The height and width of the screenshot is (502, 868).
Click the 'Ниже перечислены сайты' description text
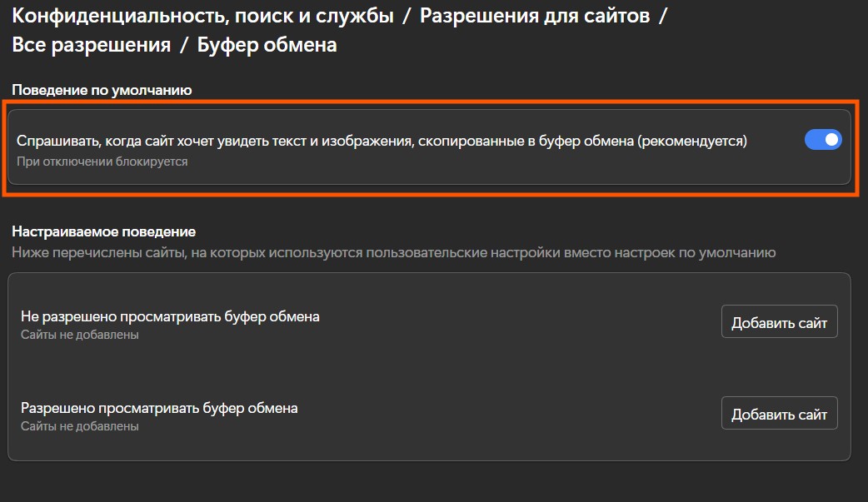pyautogui.click(x=393, y=252)
